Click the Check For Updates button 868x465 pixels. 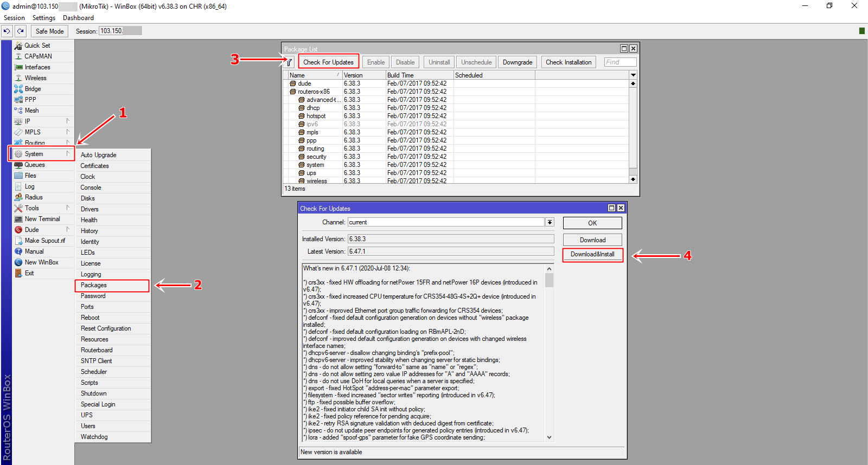[x=328, y=62]
